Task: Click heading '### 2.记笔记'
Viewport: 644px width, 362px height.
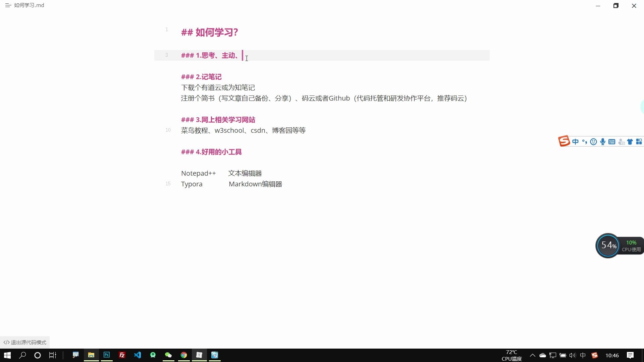Action: [201, 77]
